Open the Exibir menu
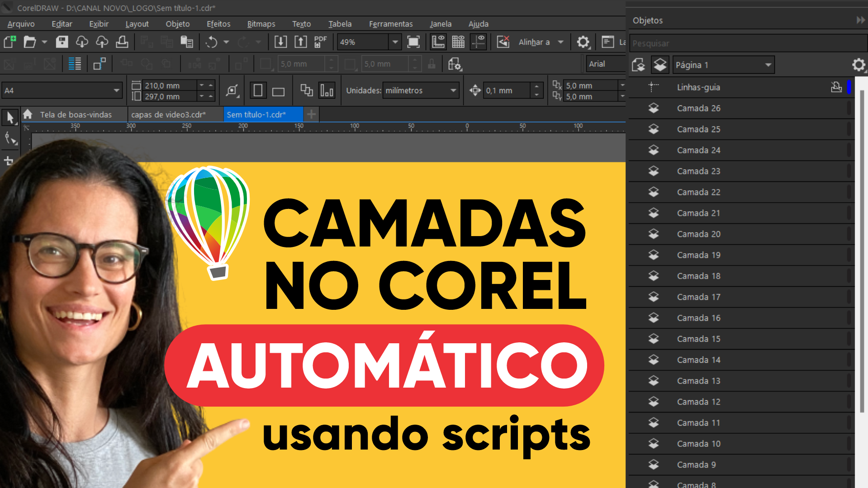Screen dimensions: 868x488 (x=99, y=24)
